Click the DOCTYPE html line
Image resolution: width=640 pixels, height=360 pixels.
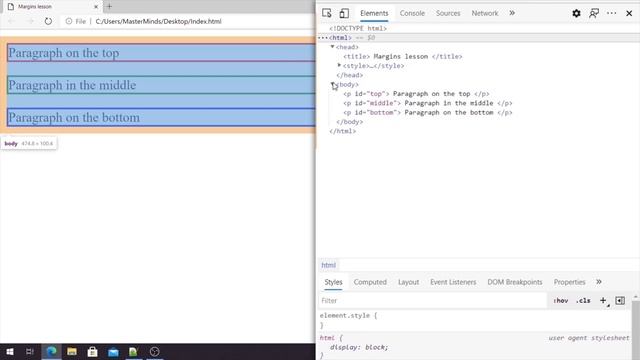pos(358,29)
